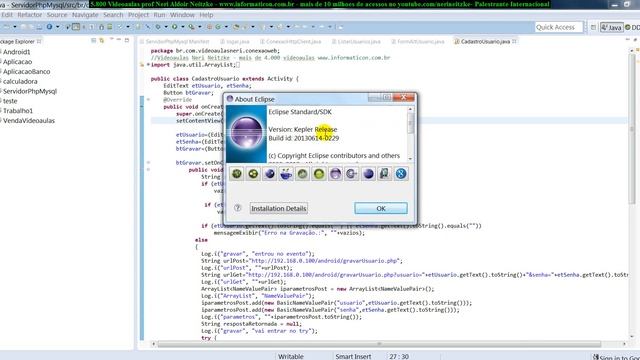Open the Help menu

[206, 15]
